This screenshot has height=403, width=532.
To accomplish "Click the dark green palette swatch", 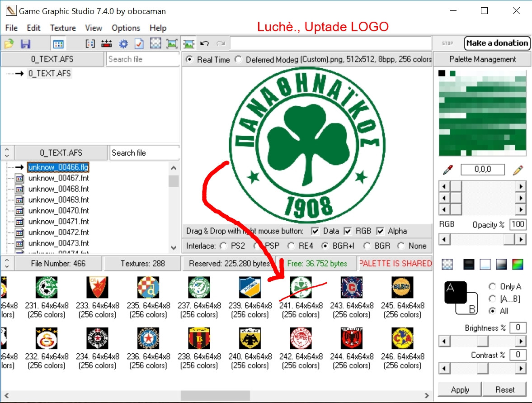I will (452, 73).
